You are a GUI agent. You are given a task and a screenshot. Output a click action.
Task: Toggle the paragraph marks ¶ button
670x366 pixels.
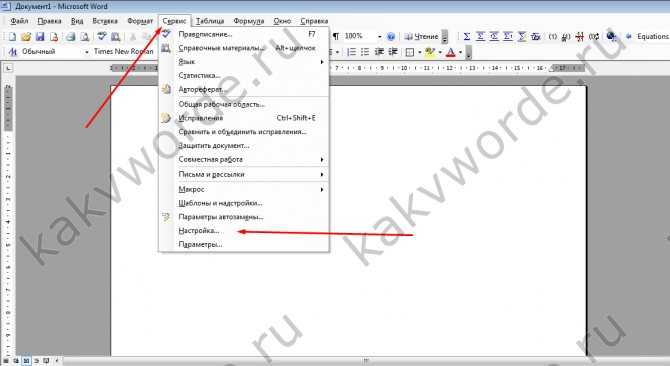click(x=336, y=36)
